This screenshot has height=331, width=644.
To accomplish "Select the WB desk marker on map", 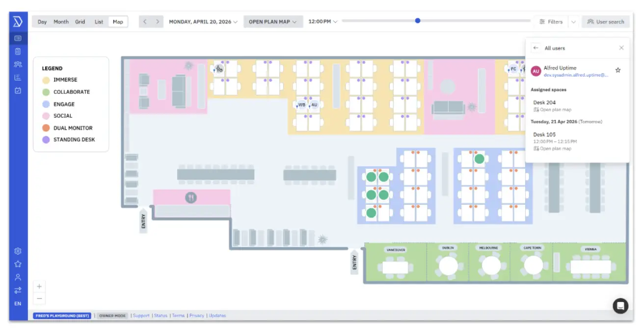I will point(302,105).
